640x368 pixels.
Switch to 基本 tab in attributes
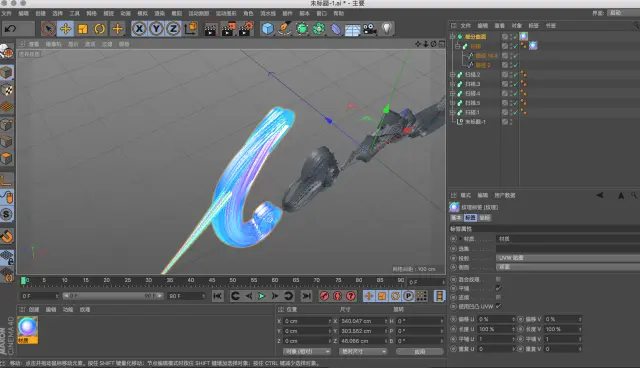tap(456, 218)
